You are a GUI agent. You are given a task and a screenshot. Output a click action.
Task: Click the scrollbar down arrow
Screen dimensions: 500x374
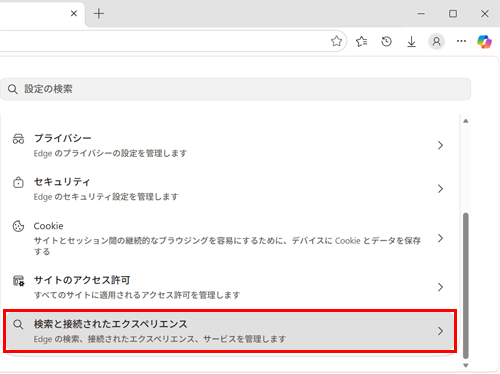tap(466, 365)
